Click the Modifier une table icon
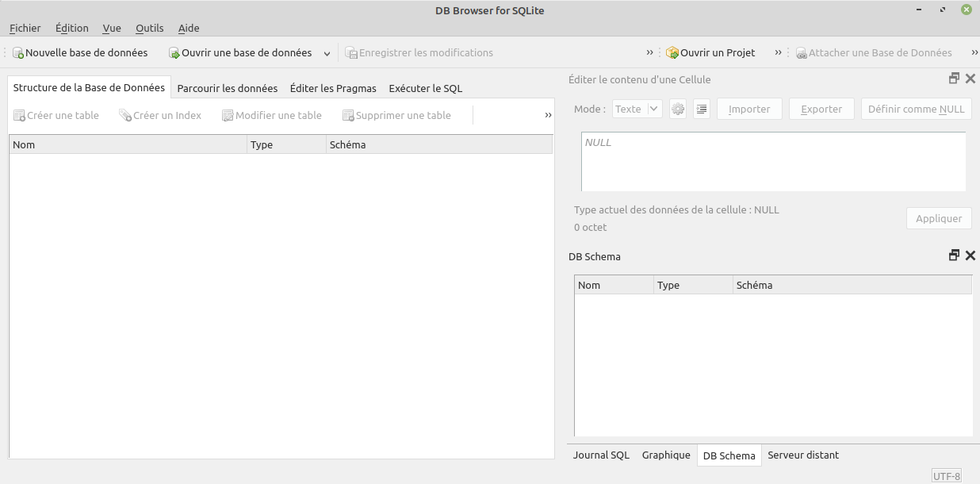 228,115
